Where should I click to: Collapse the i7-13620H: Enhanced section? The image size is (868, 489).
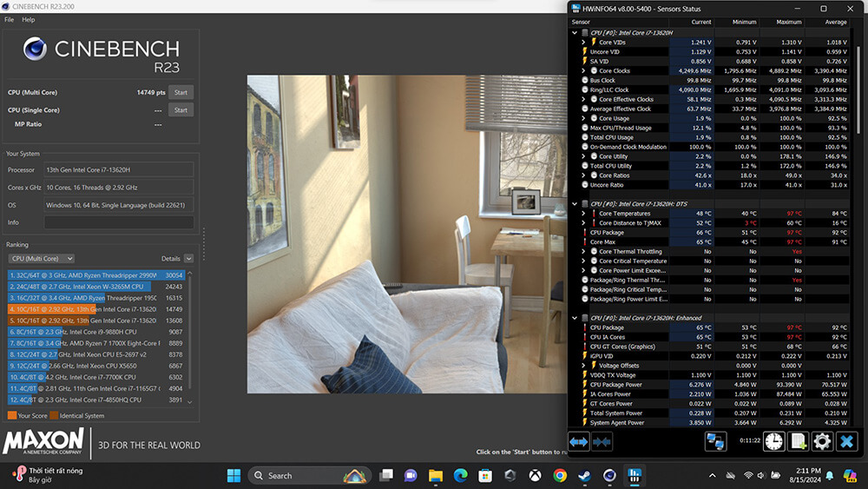tap(575, 318)
